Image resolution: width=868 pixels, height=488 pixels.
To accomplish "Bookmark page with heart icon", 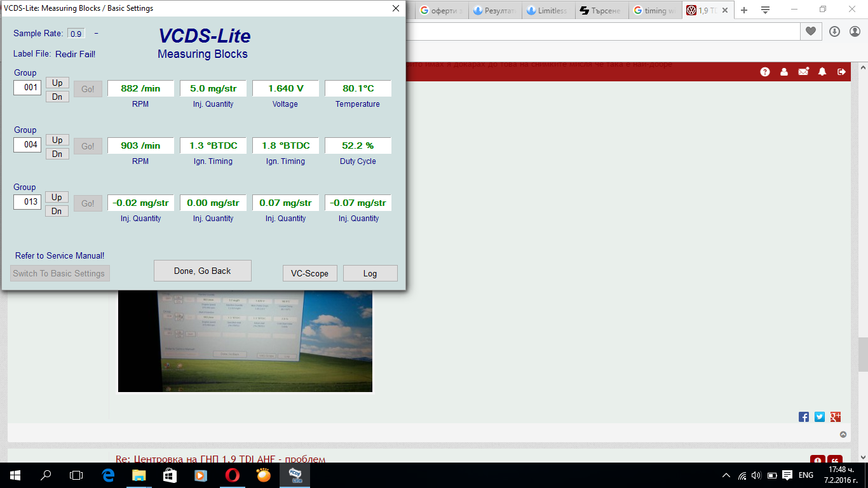I will tap(810, 31).
